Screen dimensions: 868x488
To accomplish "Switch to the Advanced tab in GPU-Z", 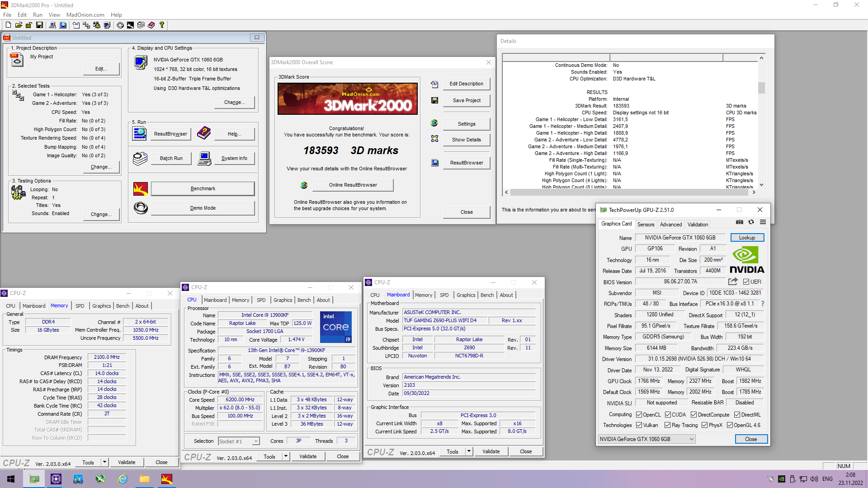I will point(671,225).
